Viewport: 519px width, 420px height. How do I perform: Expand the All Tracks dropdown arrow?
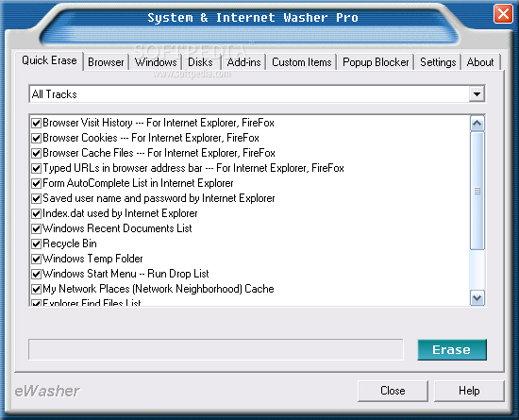coord(477,94)
